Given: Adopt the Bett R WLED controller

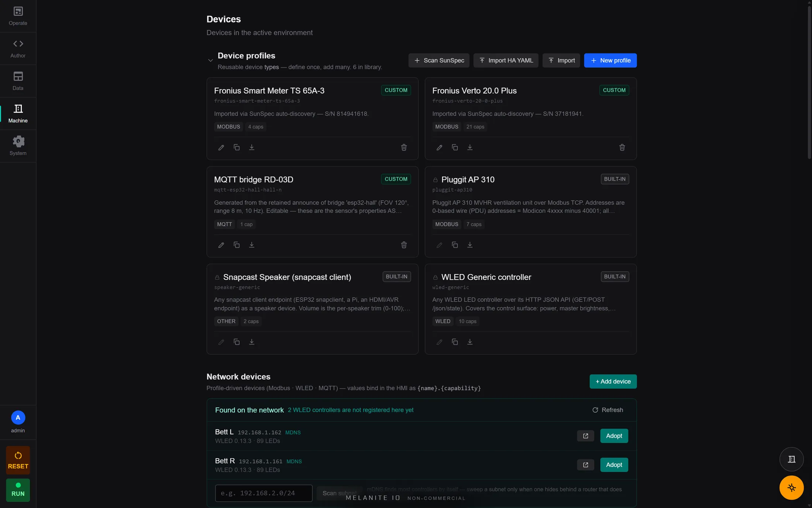Looking at the screenshot, I should pos(614,465).
